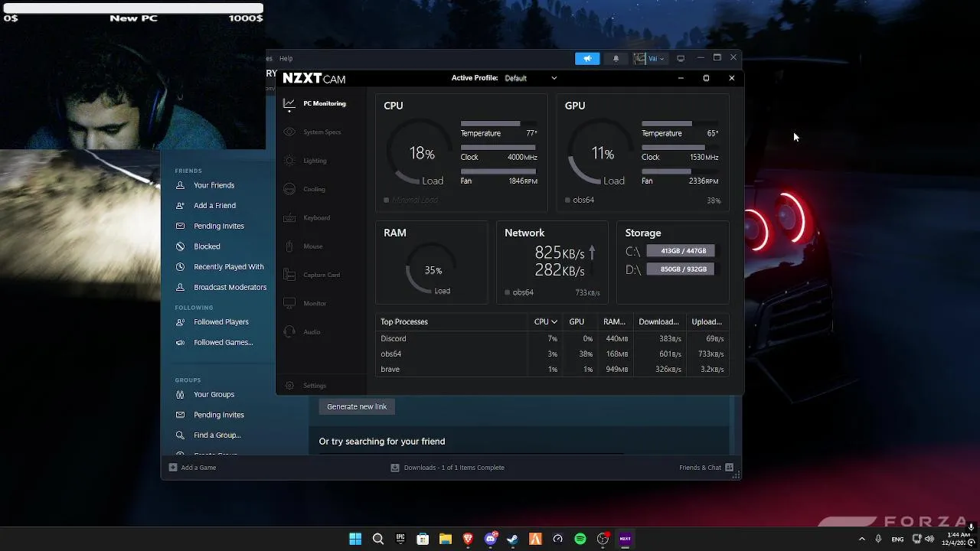Open Add a Friend in Steam

point(214,205)
